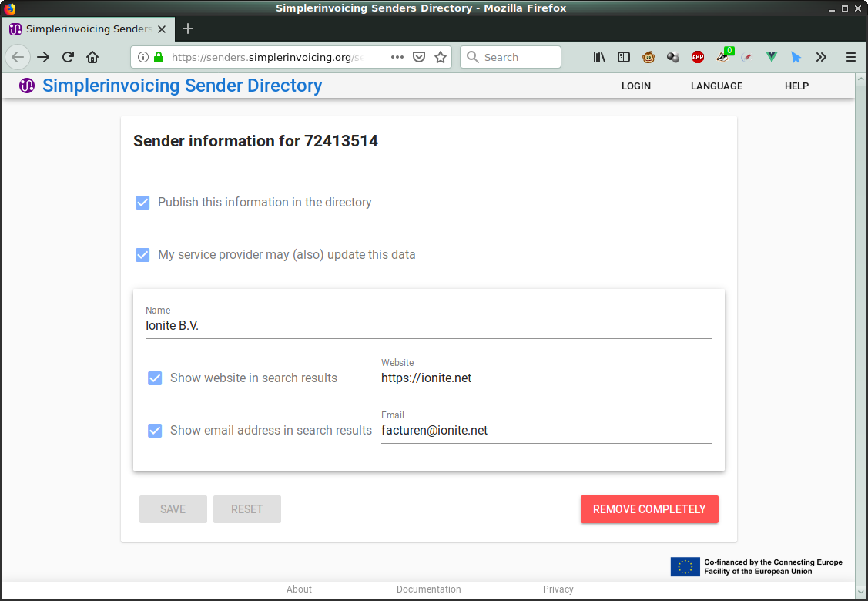Click the eraser-style extension icon
The image size is (868, 601).
[747, 57]
